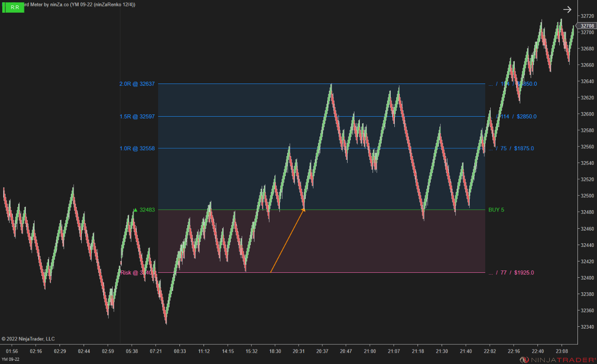This screenshot has width=597, height=364.
Task: Select the magenta risk line
Action: (x=363, y=272)
